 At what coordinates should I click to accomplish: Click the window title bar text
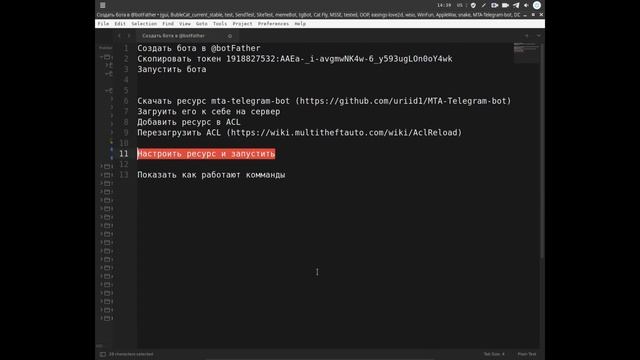pyautogui.click(x=308, y=15)
